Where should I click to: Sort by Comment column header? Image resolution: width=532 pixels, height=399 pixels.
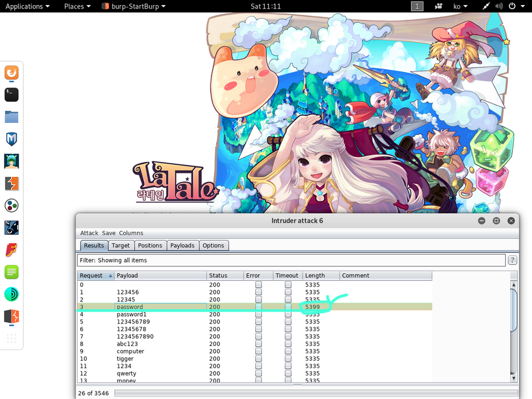[386, 276]
